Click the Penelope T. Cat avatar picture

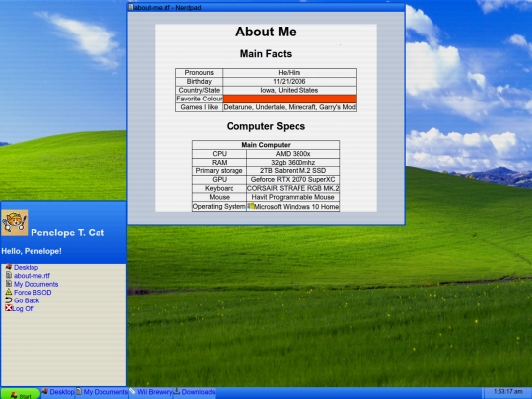click(15, 223)
